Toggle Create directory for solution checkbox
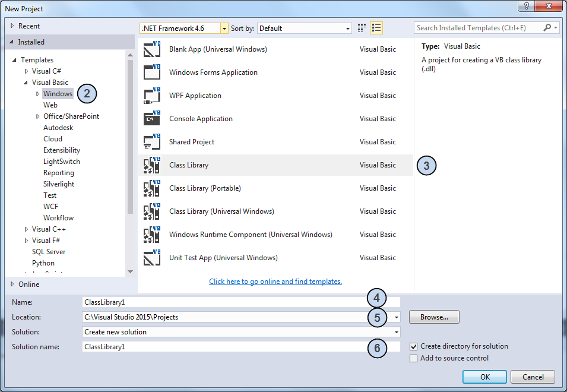The width and height of the screenshot is (567, 392). pyautogui.click(x=414, y=346)
